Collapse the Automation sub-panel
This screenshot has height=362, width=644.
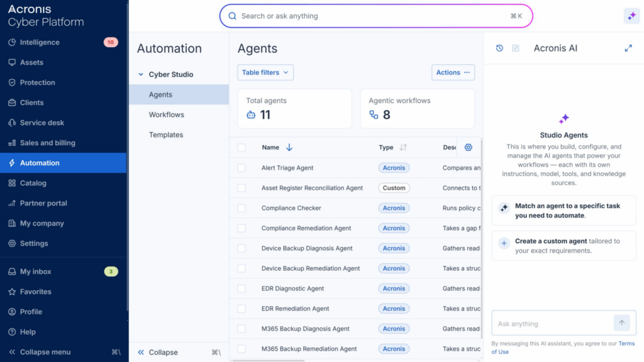click(179, 352)
